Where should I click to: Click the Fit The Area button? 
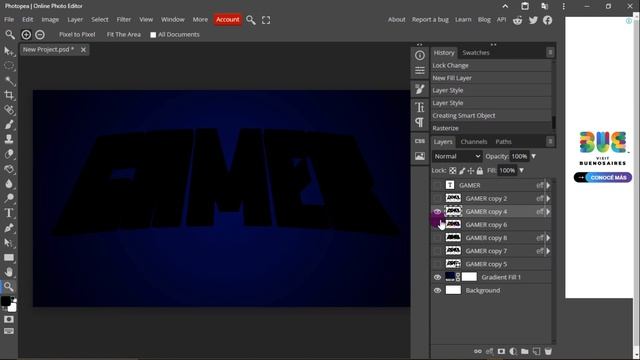point(124,35)
